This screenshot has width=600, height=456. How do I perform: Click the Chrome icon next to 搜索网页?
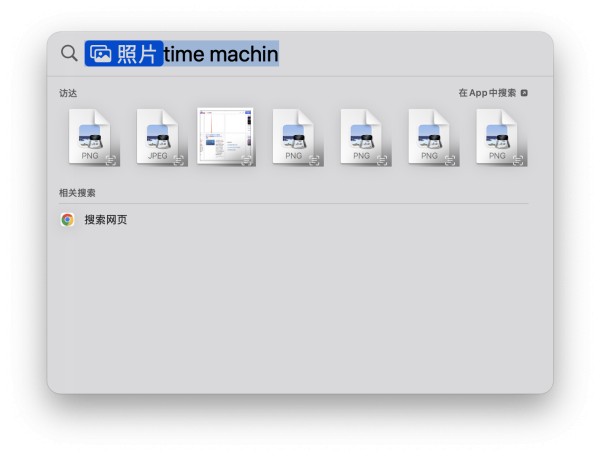tap(67, 220)
